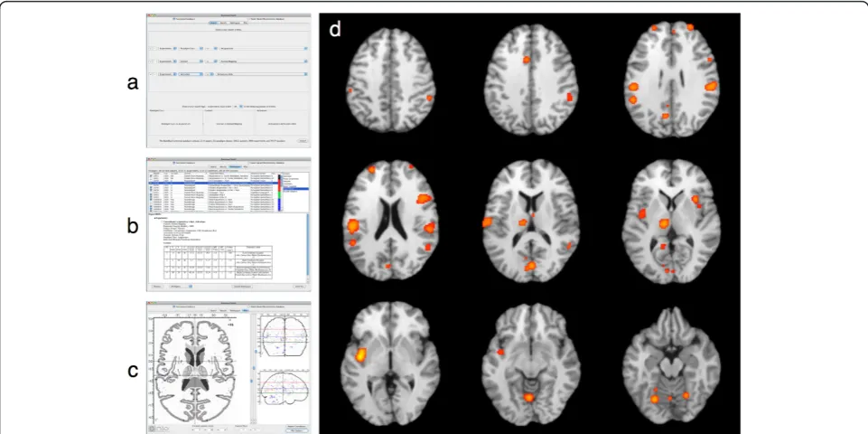Click the axial brain outline plot in window c
The width and height of the screenshot is (868, 434).
(195, 371)
